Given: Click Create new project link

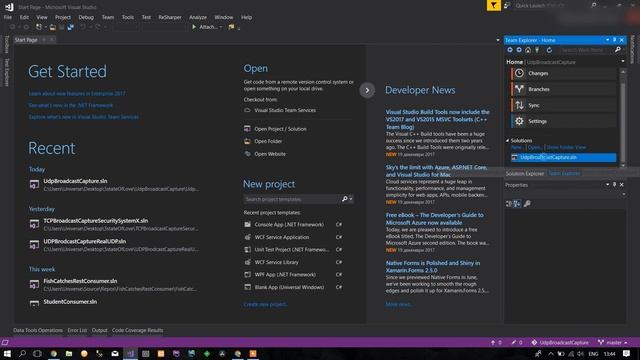Looking at the screenshot, I should click(x=266, y=304).
